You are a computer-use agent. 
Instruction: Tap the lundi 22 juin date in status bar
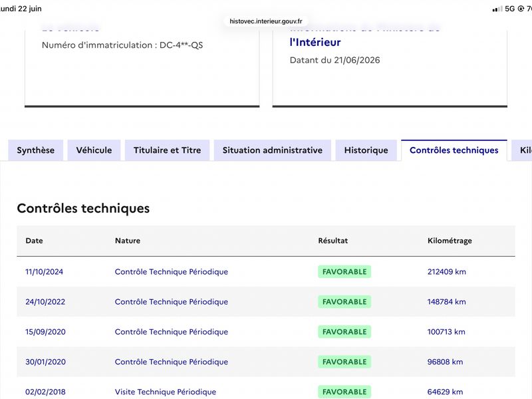click(x=21, y=9)
